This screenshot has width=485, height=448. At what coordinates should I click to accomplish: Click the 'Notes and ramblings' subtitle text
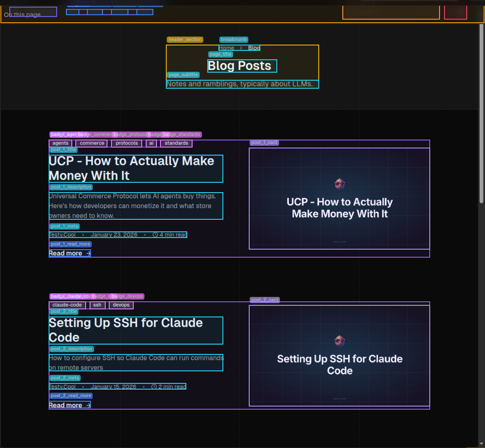pyautogui.click(x=242, y=84)
